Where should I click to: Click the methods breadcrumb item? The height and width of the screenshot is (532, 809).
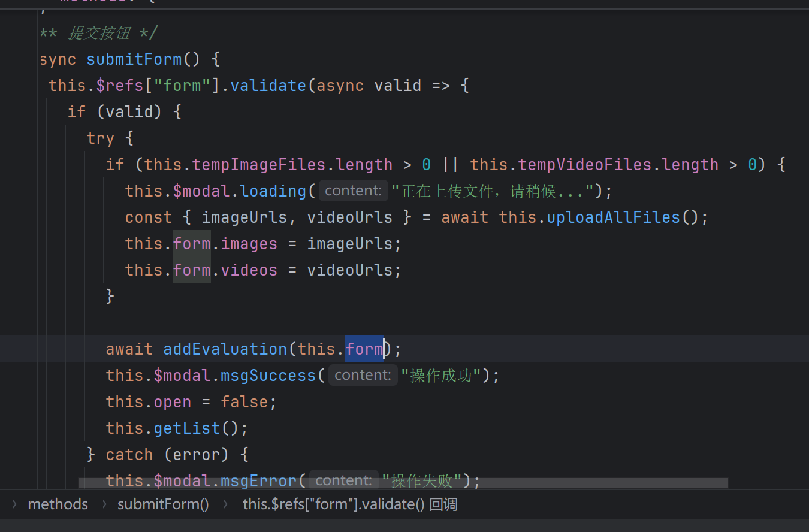click(x=58, y=504)
